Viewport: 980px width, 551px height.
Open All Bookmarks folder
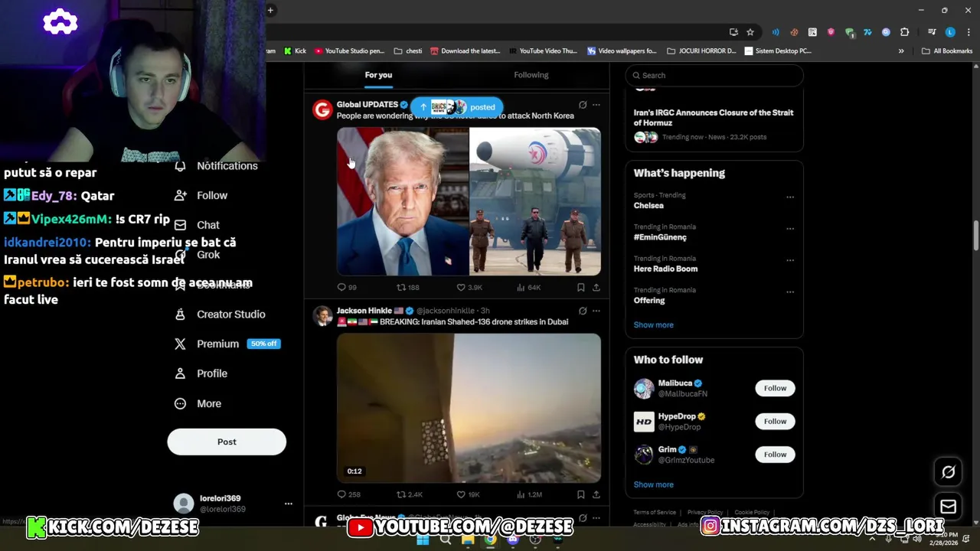[x=947, y=51]
